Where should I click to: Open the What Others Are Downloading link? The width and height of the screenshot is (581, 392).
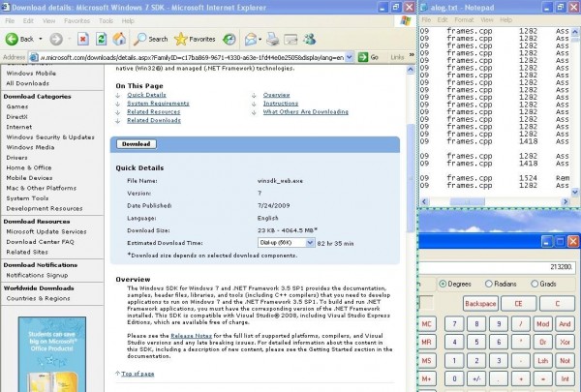click(x=306, y=111)
